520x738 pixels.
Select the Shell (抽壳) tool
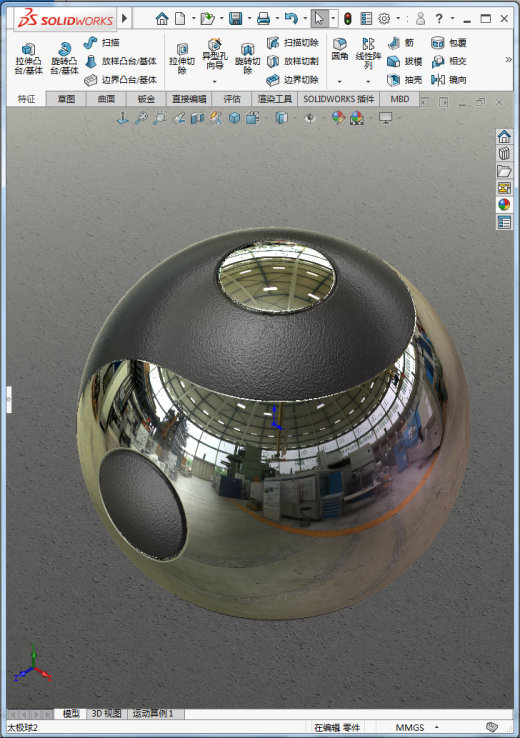pyautogui.click(x=405, y=80)
